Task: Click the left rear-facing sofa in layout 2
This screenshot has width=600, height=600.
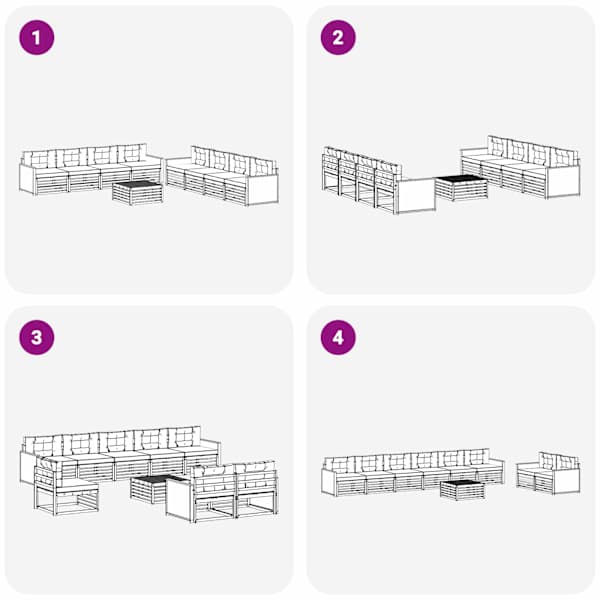Action: coord(379,180)
